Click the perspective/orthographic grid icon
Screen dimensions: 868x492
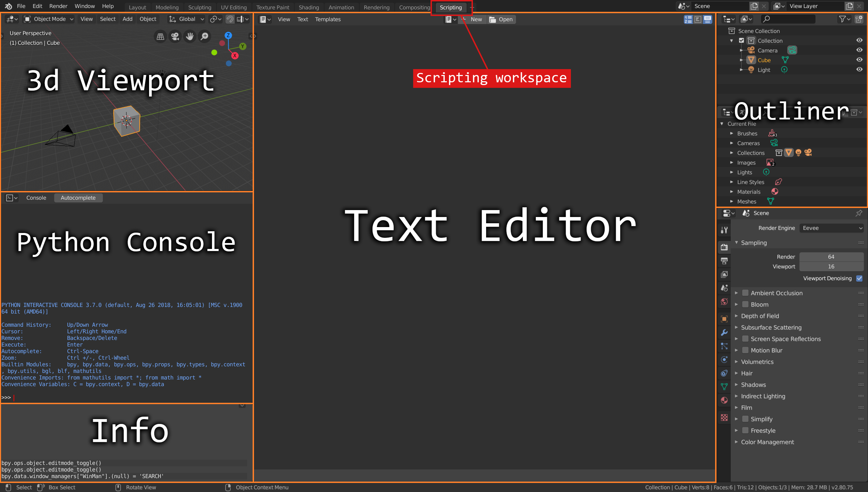click(x=160, y=36)
